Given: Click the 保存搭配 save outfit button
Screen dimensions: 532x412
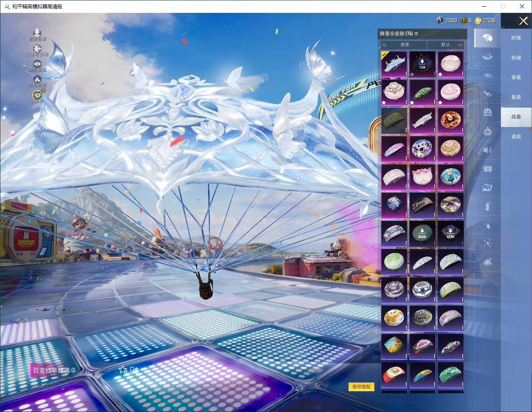Looking at the screenshot, I should pyautogui.click(x=361, y=387).
